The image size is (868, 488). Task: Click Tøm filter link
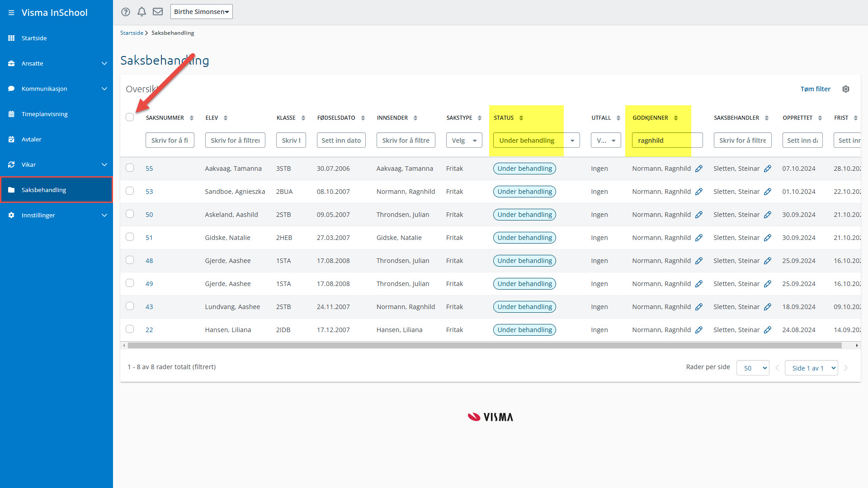pyautogui.click(x=815, y=89)
